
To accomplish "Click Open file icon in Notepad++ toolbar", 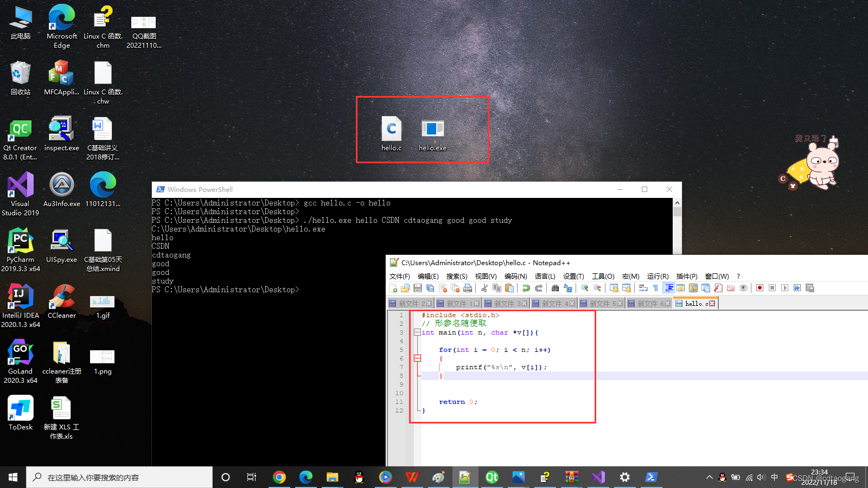I will tap(405, 288).
